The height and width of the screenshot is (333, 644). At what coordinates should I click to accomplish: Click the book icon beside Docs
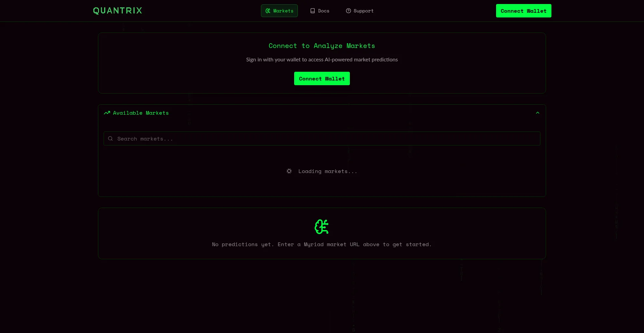313,11
